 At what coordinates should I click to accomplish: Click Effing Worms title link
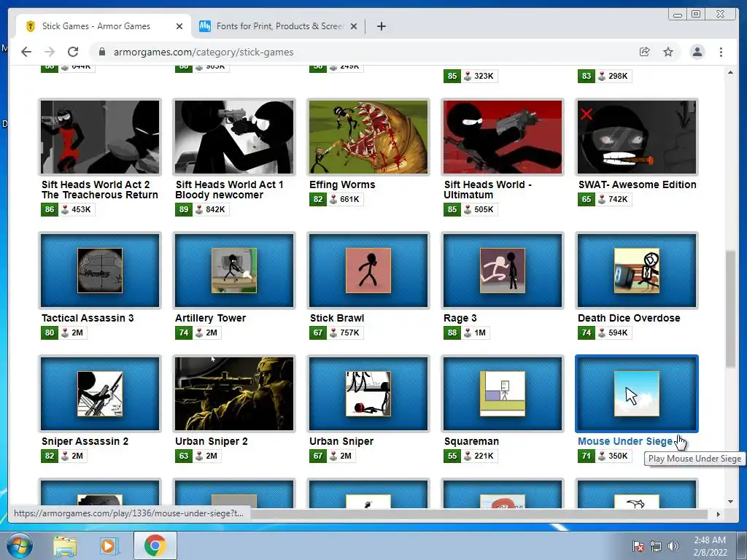342,184
